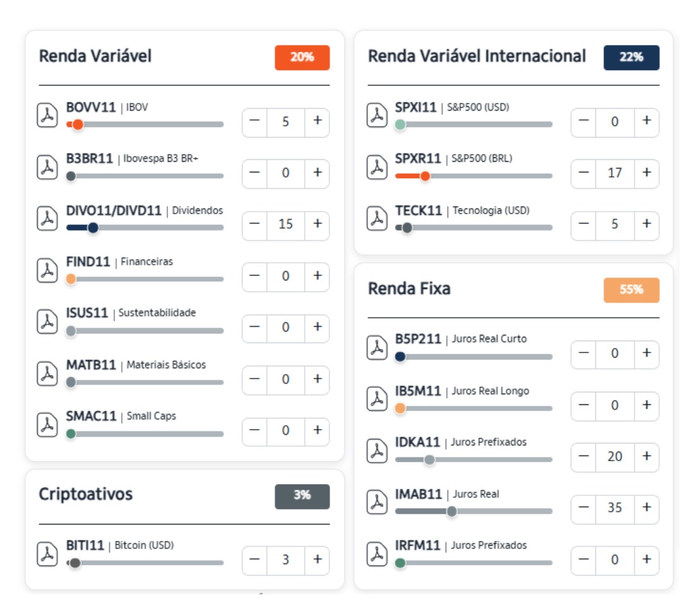Click the BOVV11 value field showing 5
697x616 pixels.
tap(286, 122)
